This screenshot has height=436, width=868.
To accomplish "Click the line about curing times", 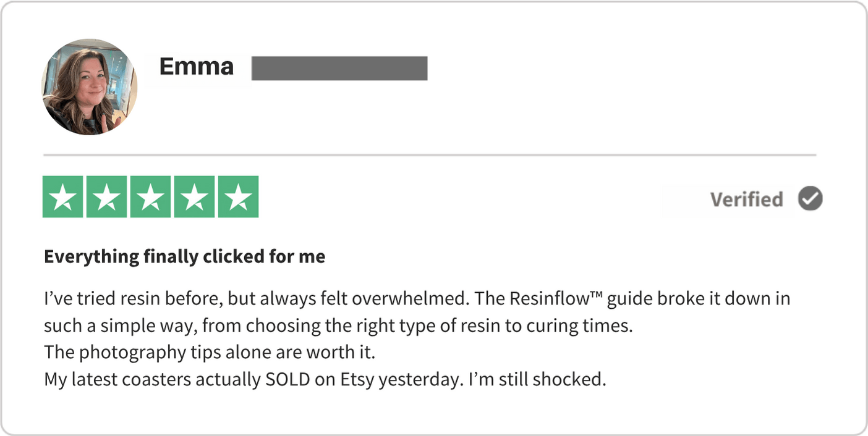I will pyautogui.click(x=338, y=326).
